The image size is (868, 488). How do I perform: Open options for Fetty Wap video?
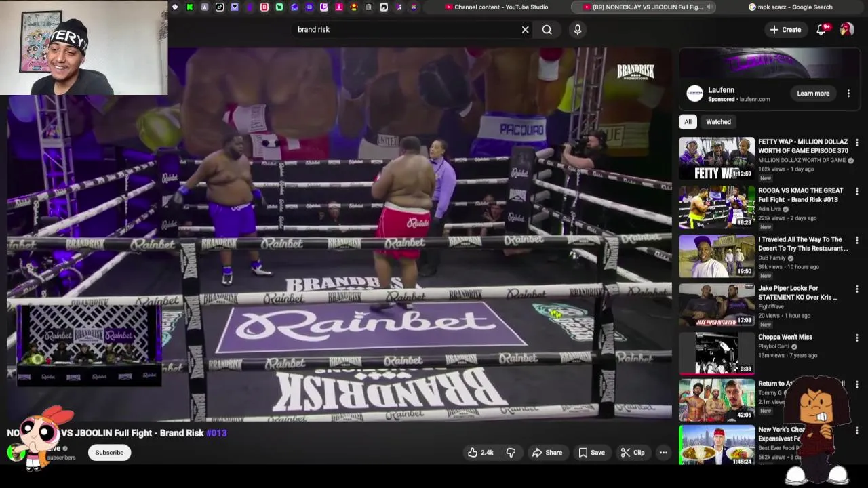pos(857,143)
